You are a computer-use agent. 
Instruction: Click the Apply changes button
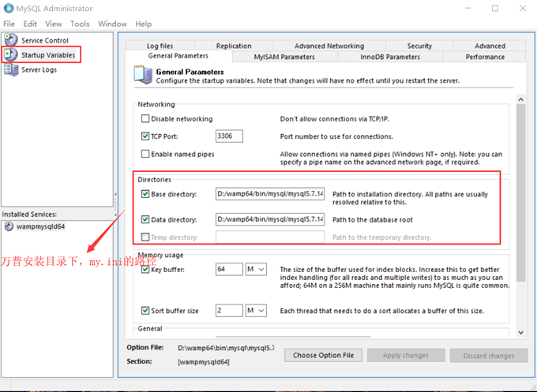(x=406, y=355)
